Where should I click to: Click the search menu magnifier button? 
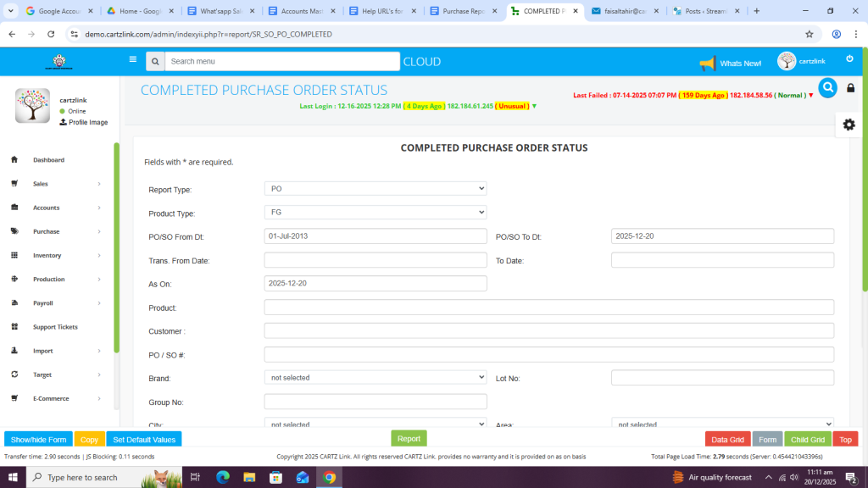click(x=154, y=62)
